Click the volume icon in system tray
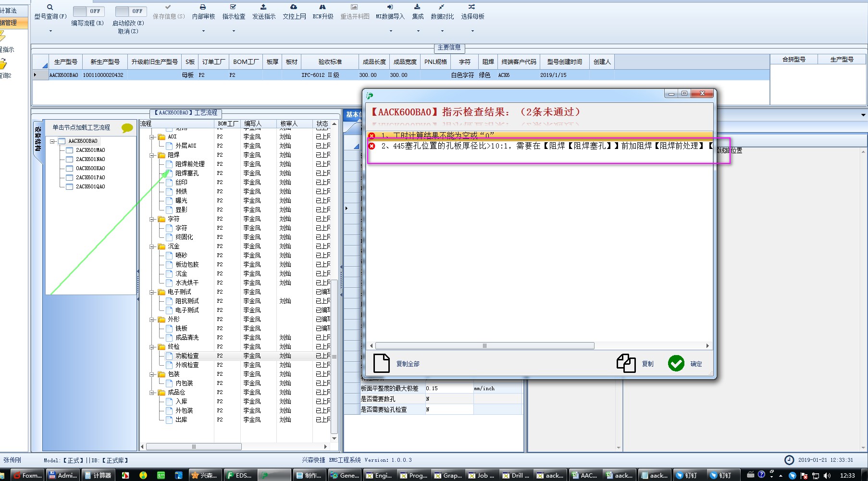Image resolution: width=868 pixels, height=481 pixels. click(x=827, y=475)
